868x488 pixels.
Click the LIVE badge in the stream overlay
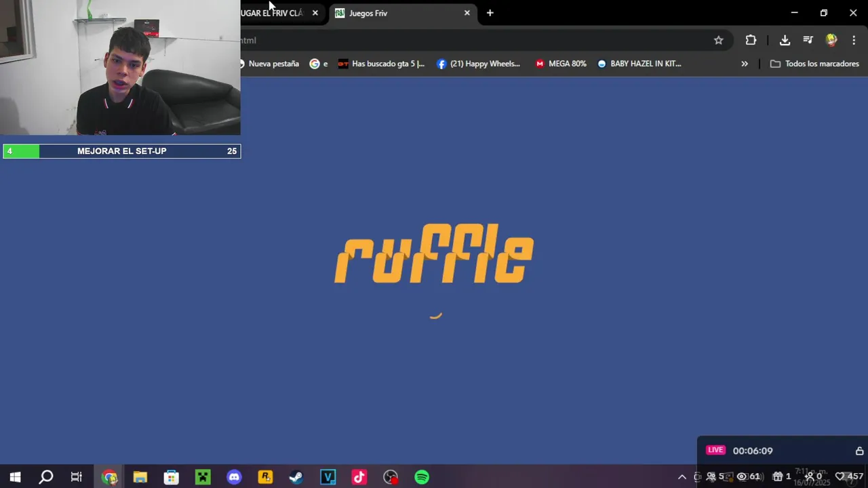pos(715,450)
